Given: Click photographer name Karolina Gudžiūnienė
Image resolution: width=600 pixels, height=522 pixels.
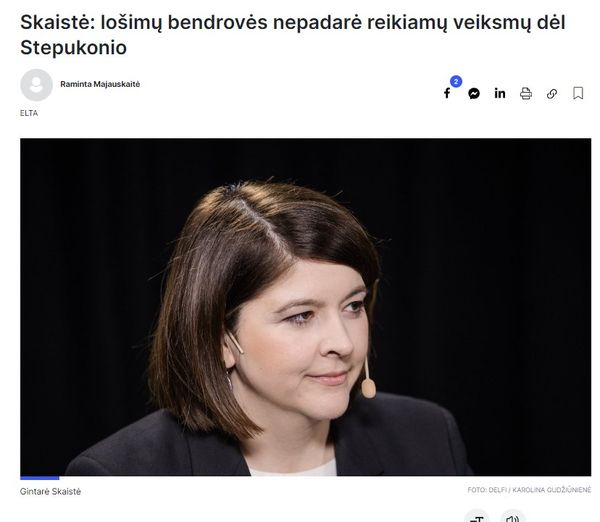Looking at the screenshot, I should pos(551,490).
